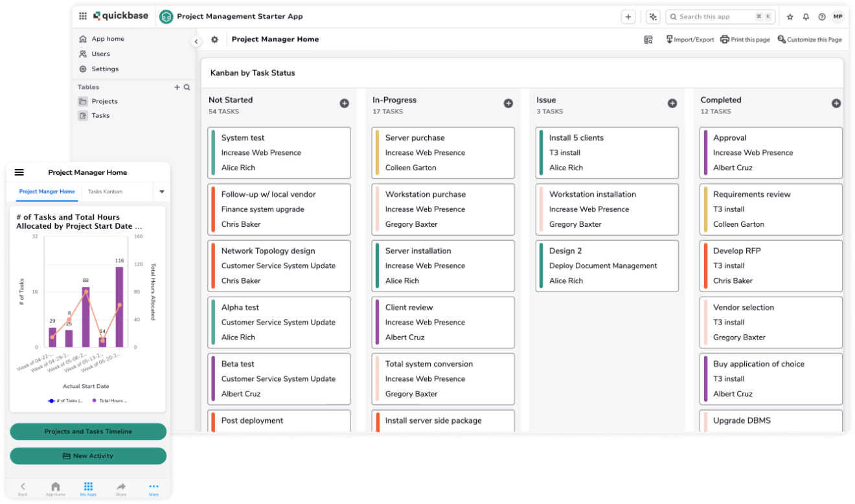Image resolution: width=855 pixels, height=504 pixels.
Task: Click the Projects and Tasks Timeline button
Action: click(x=88, y=431)
